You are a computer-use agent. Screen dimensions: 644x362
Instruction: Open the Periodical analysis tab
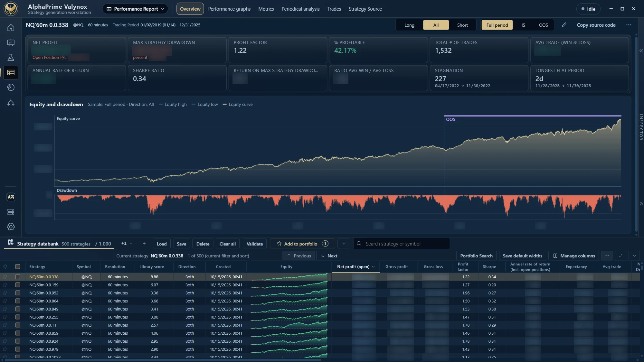click(300, 9)
